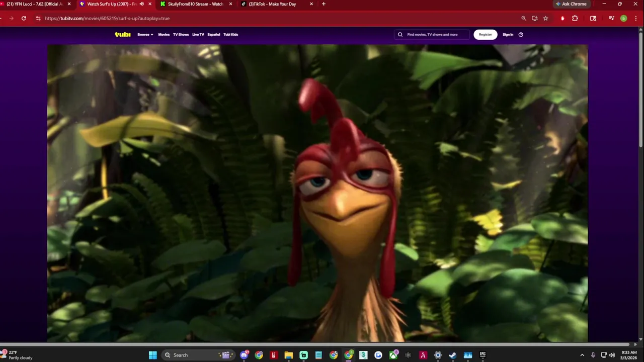Open Discord from the taskbar
Viewport: 644px width, 362px height.
click(x=245, y=355)
